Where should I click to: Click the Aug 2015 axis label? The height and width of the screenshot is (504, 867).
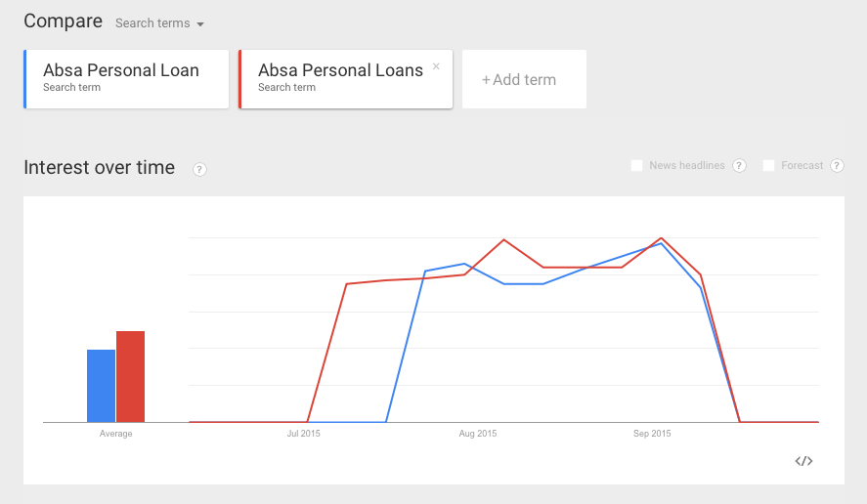(479, 434)
